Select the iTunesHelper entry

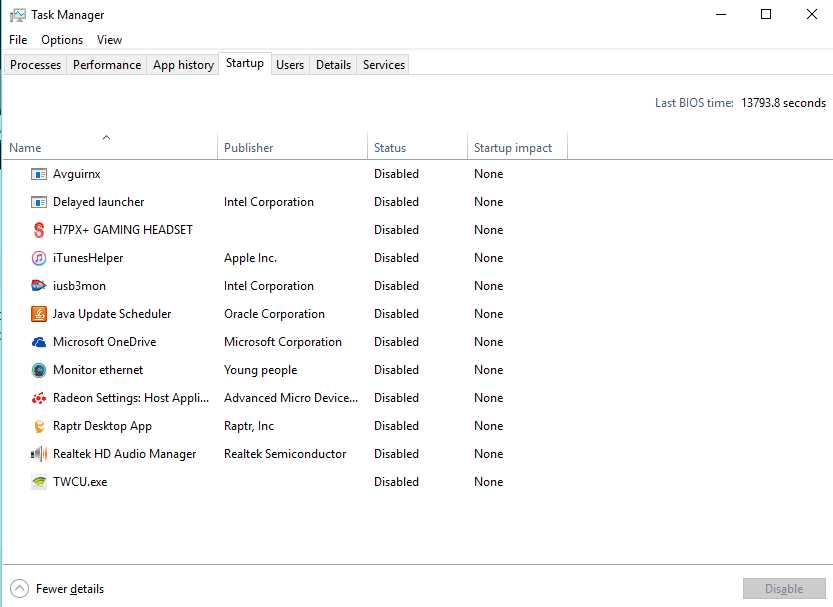[88, 258]
